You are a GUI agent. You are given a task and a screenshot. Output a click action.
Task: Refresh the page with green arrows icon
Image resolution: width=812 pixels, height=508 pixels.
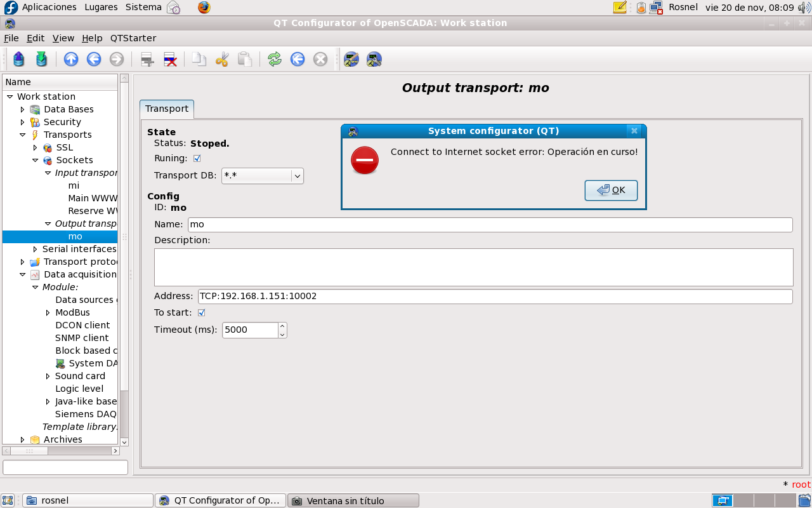pyautogui.click(x=274, y=60)
